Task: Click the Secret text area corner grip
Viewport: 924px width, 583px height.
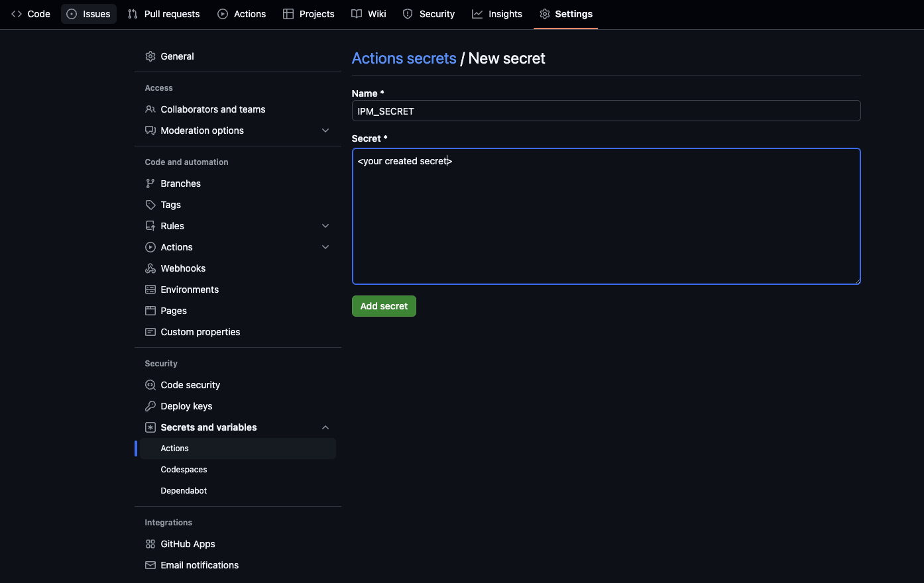Action: [857, 281]
